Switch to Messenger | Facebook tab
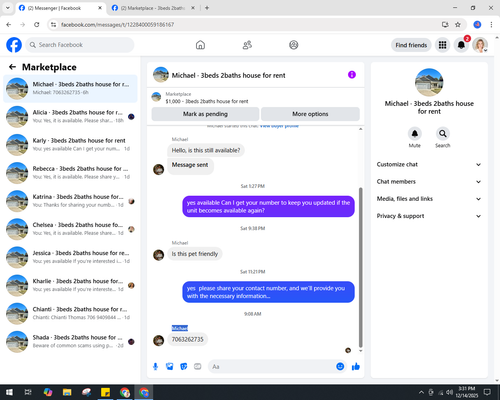 click(60, 8)
